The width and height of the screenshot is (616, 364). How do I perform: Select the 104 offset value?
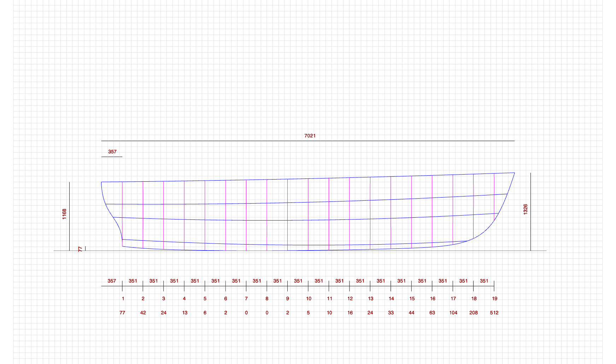coord(453,313)
